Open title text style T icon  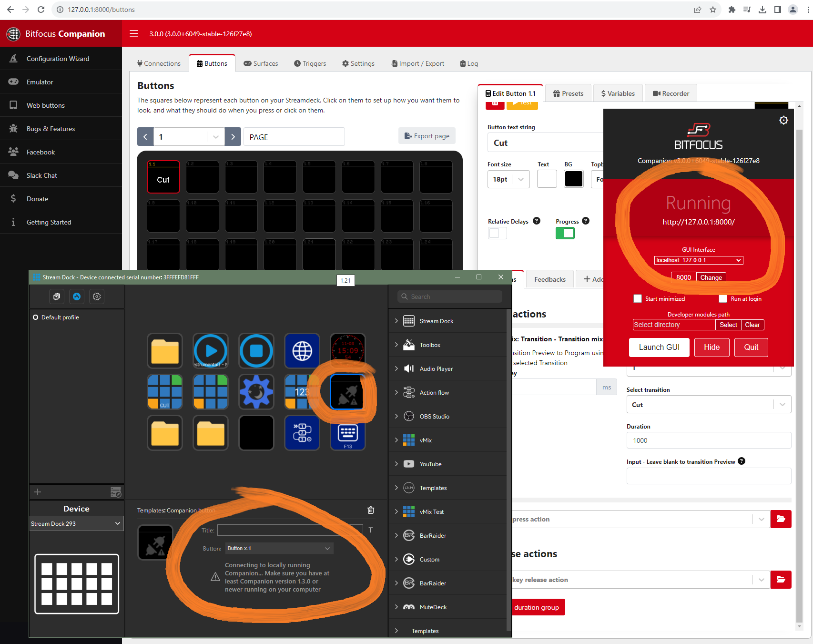[x=371, y=530]
